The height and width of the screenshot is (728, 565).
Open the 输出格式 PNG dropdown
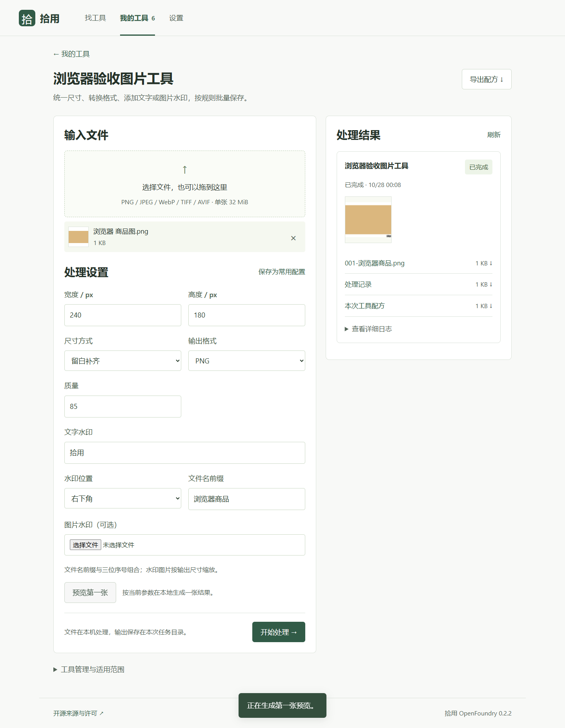point(247,361)
